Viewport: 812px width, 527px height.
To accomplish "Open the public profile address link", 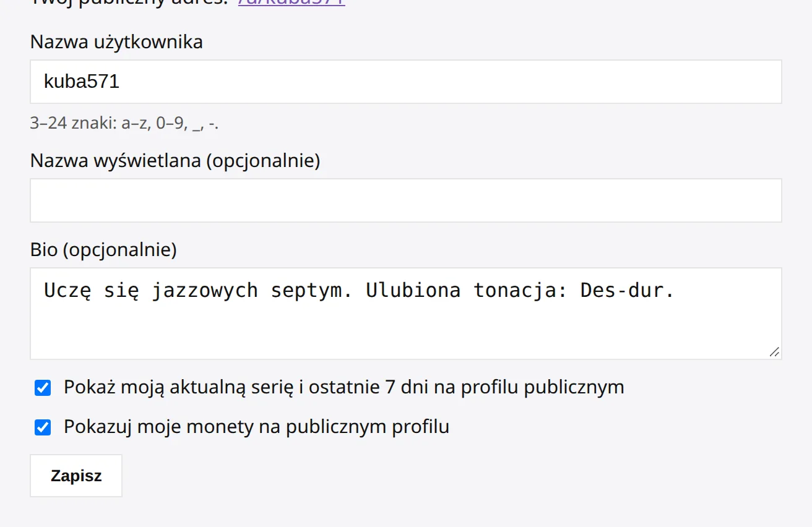I will coord(292,2).
